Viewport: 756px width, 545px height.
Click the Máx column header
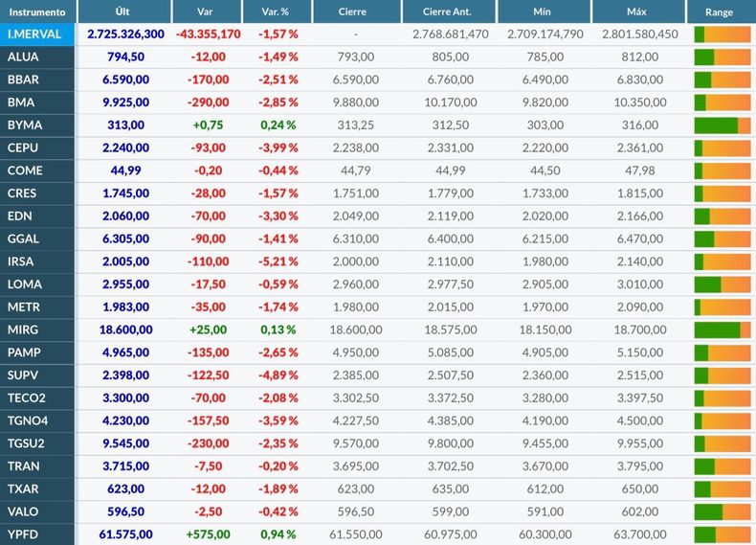638,11
